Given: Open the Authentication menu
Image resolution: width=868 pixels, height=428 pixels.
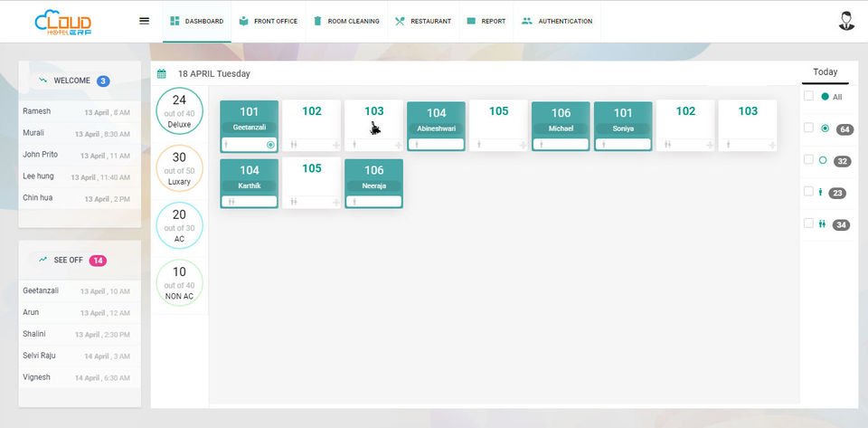Looking at the screenshot, I should click(558, 21).
